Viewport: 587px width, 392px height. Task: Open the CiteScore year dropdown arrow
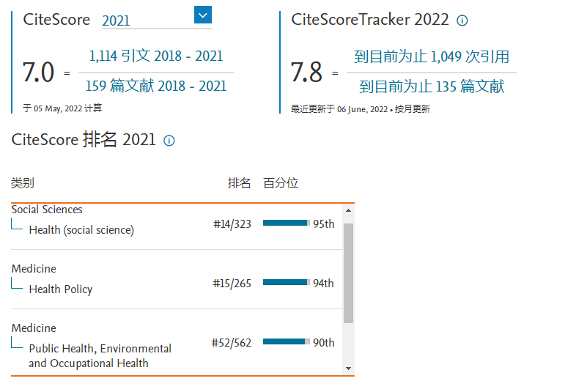pos(203,15)
